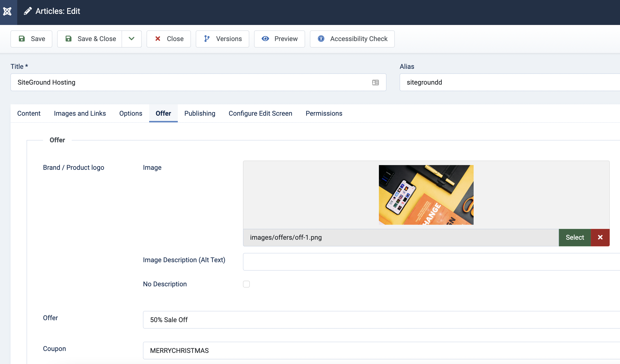This screenshot has height=364, width=620.
Task: Click the card icon in the Title field
Action: tap(375, 82)
